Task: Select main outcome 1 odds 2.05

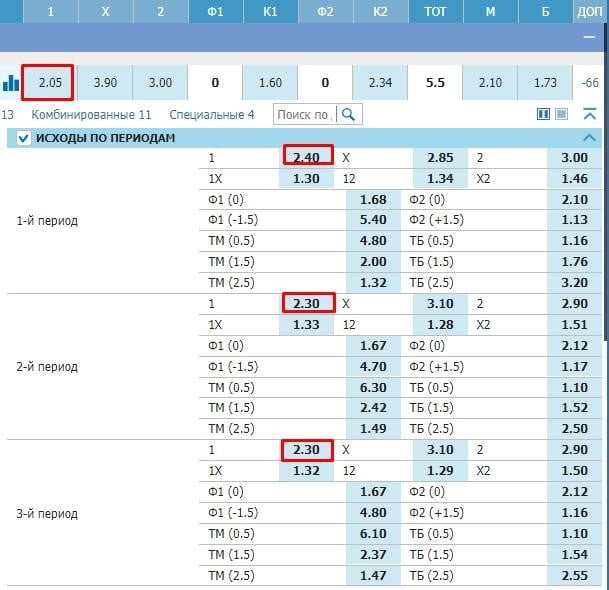Action: (x=50, y=83)
